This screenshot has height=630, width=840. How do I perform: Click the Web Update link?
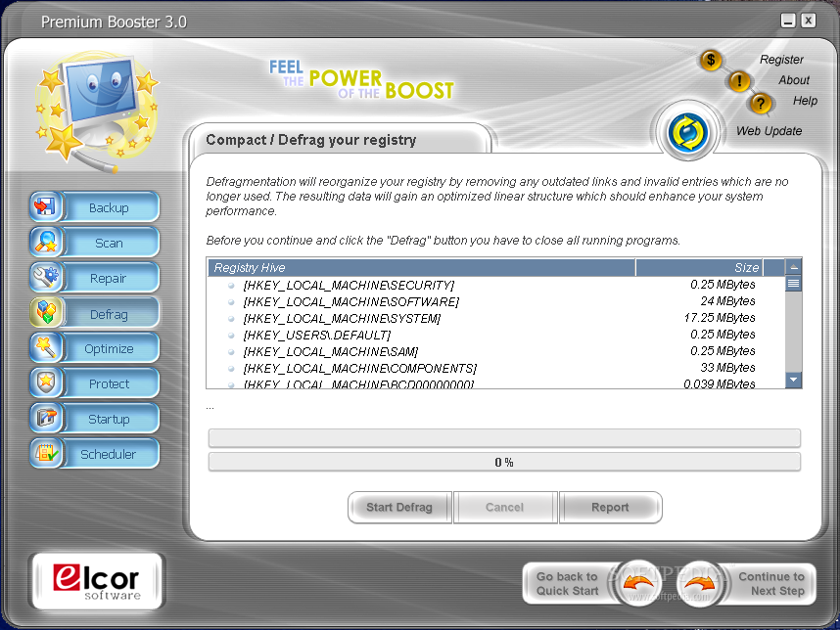pyautogui.click(x=769, y=131)
